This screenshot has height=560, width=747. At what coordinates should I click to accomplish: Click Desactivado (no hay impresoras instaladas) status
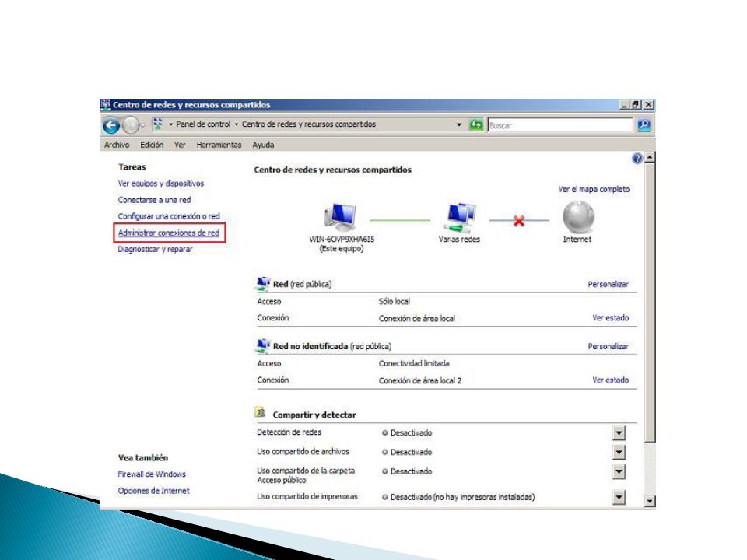462,497
